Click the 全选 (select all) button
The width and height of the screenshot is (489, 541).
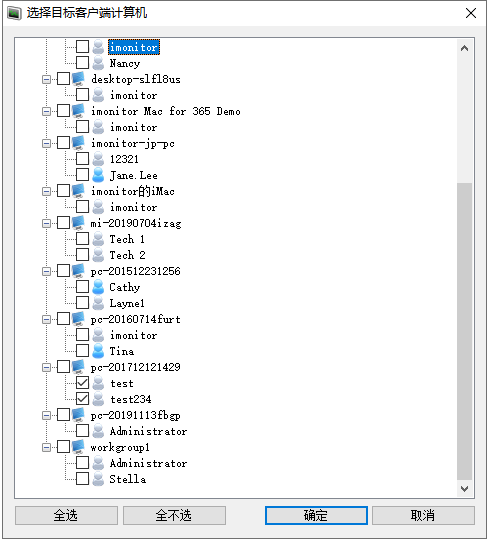(x=66, y=515)
